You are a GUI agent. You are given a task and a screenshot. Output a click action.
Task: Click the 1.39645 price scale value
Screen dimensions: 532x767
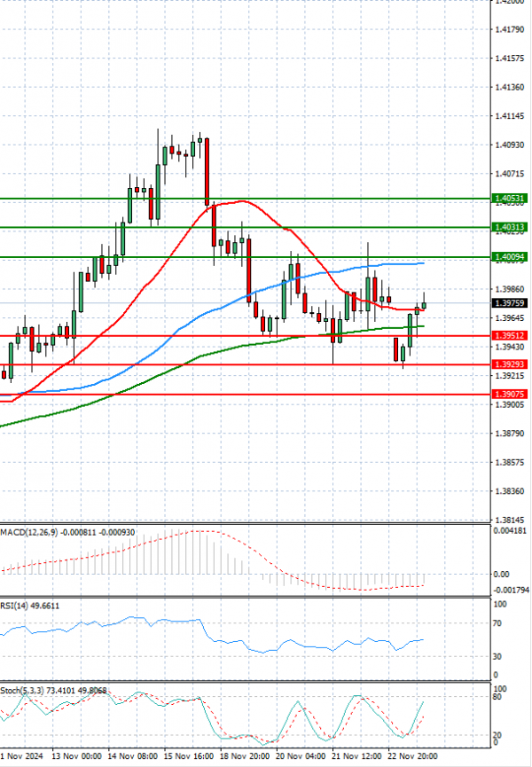[510, 318]
